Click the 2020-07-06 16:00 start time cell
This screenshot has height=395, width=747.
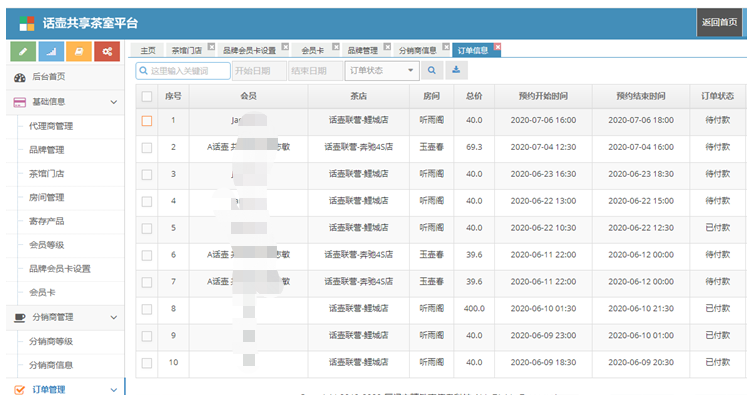[x=543, y=121]
